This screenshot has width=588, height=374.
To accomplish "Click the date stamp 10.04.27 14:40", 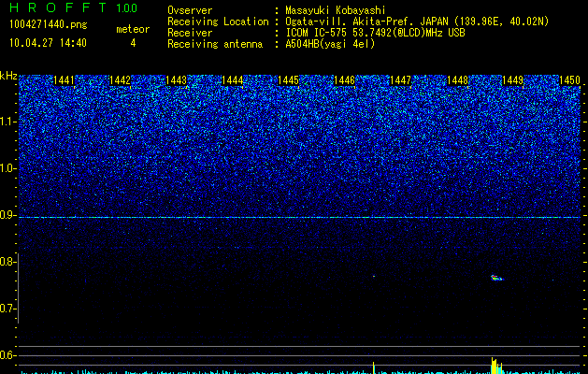I will pos(48,43).
